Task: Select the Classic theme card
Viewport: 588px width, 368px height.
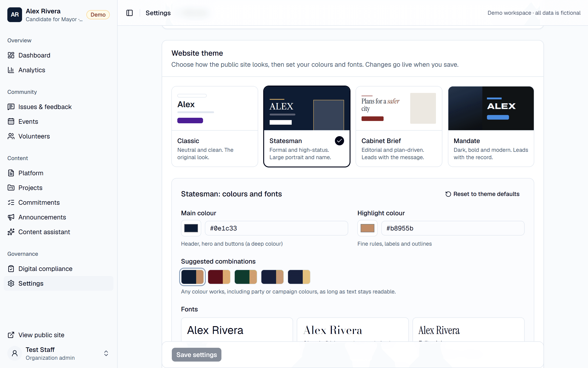Action: (215, 126)
